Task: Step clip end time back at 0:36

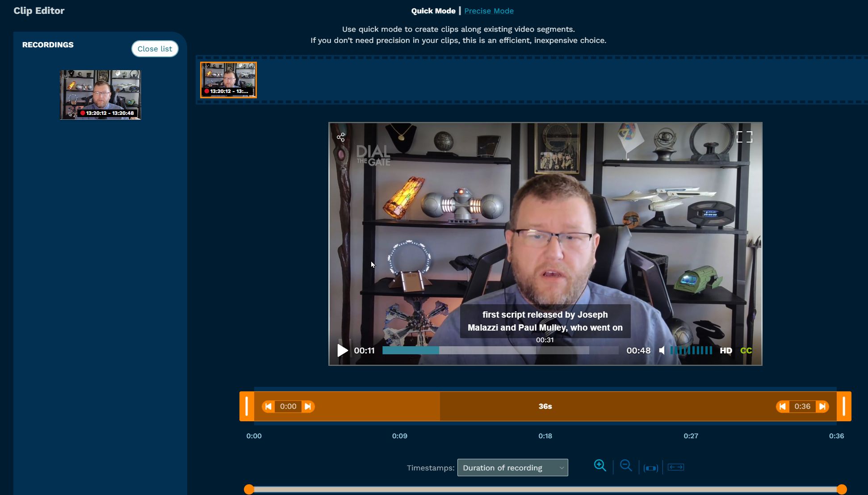Action: tap(782, 407)
